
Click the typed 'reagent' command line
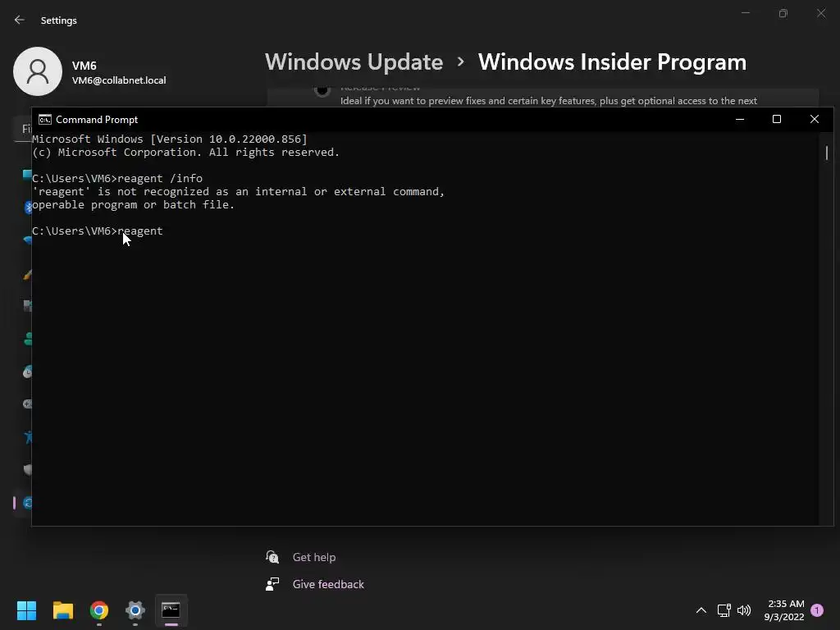click(97, 231)
